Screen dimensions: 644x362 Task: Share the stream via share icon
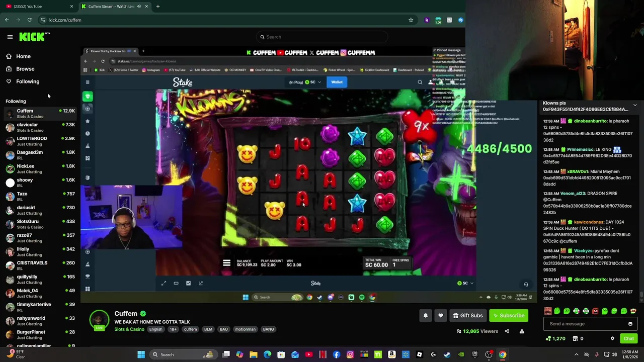[507, 331]
